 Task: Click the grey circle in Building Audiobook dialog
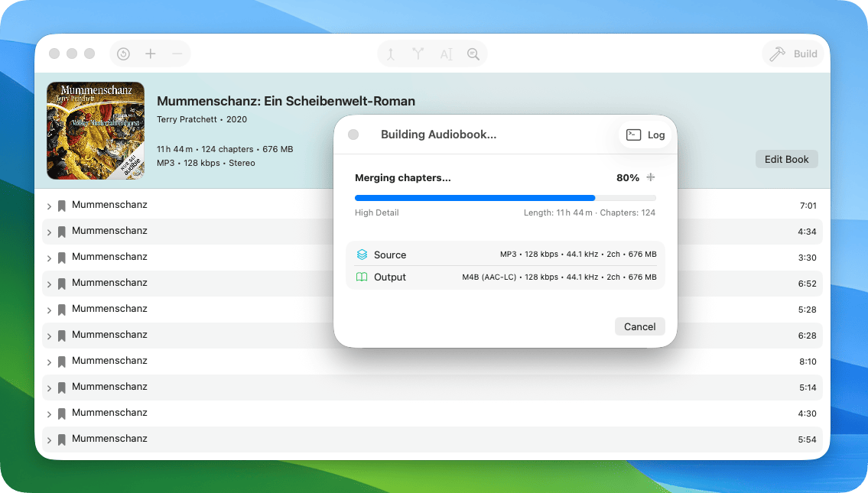click(x=353, y=135)
